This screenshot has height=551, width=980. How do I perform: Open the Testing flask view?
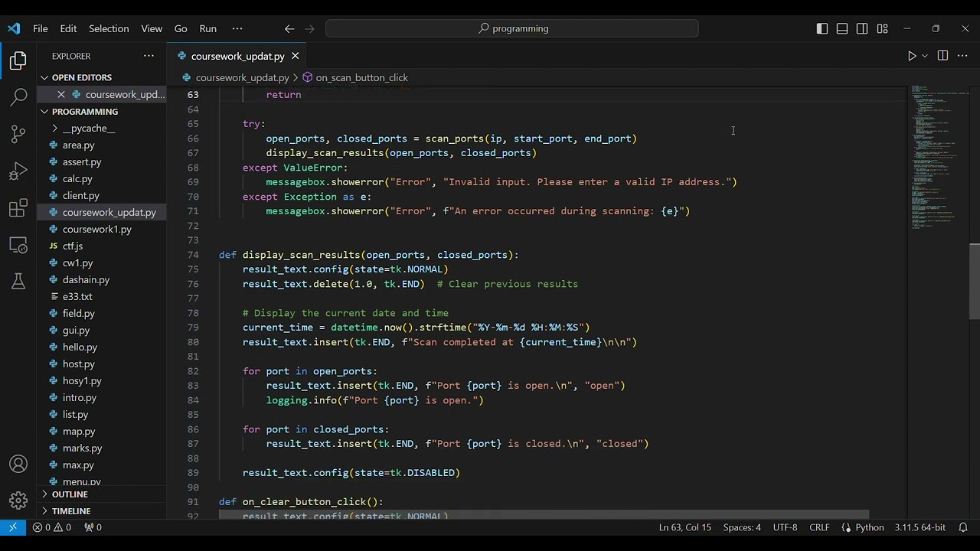pyautogui.click(x=18, y=282)
